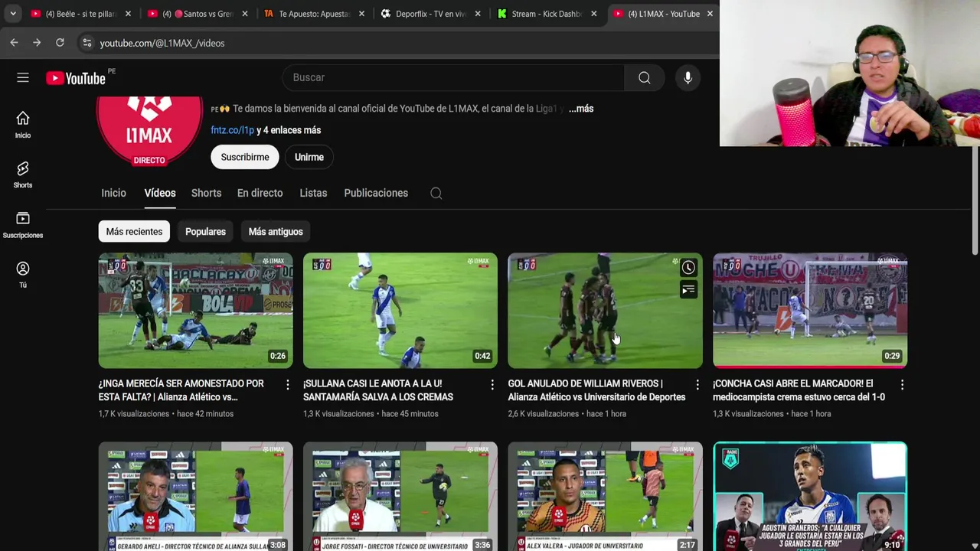Click the Suscribirme button
980x551 pixels.
(x=245, y=157)
